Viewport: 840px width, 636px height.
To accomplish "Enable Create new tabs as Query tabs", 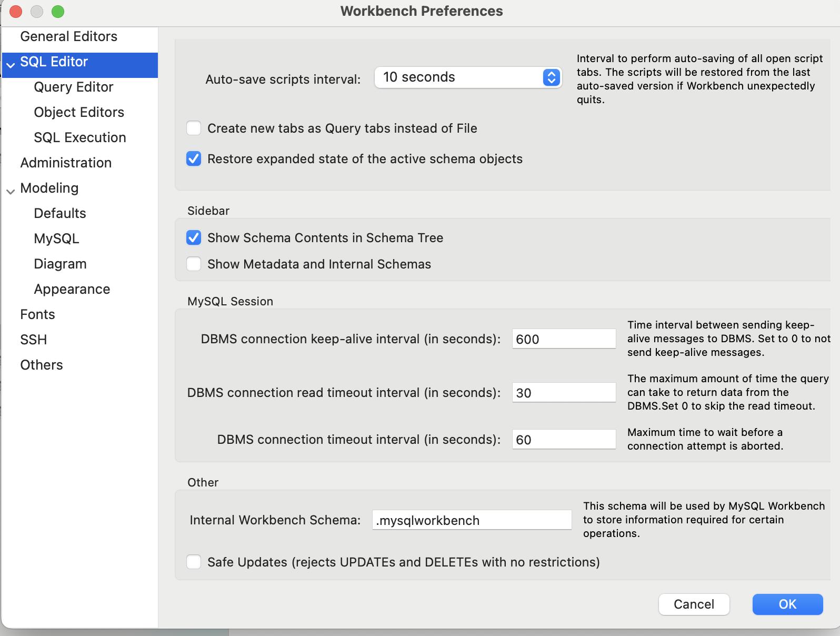I will (x=194, y=128).
